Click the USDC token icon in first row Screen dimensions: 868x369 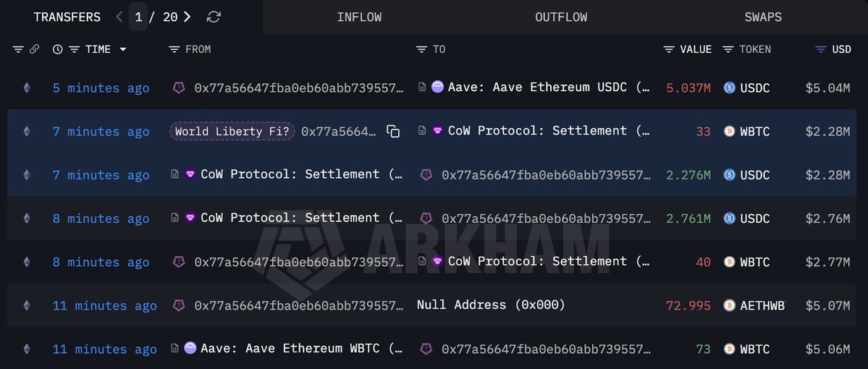[x=729, y=88]
